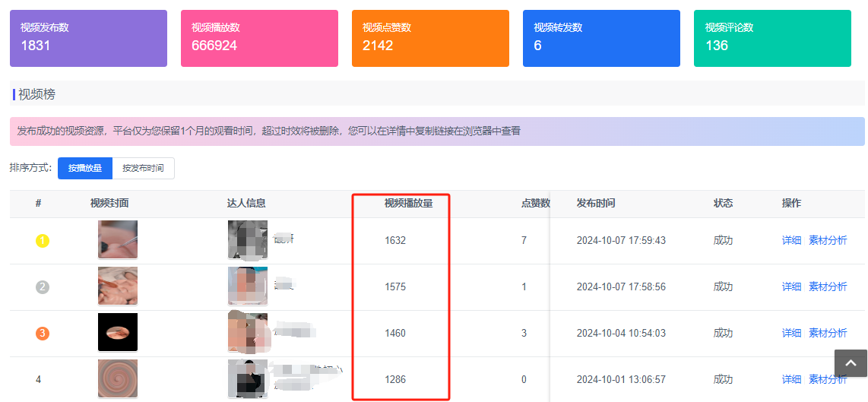Click the first-ranked video cover thumbnail

point(118,240)
